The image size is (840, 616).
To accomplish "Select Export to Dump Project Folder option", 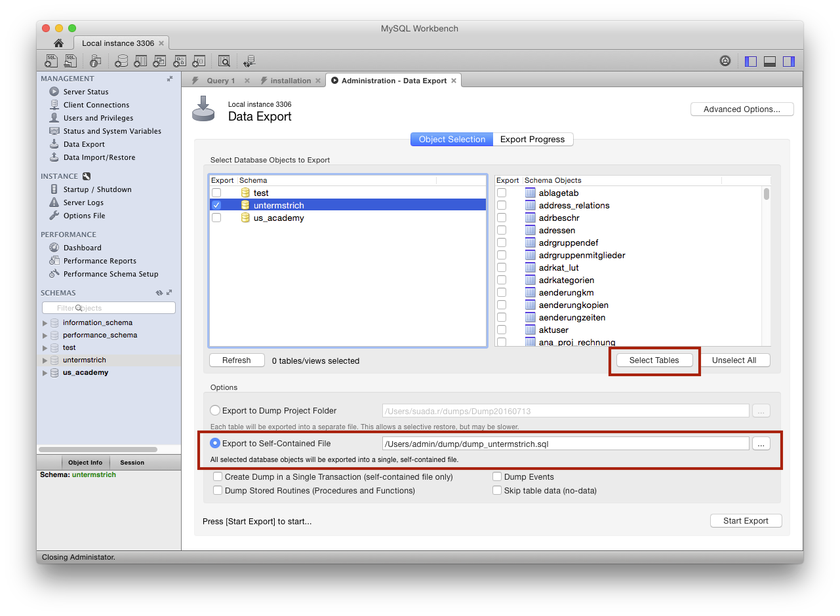I will tap(215, 411).
